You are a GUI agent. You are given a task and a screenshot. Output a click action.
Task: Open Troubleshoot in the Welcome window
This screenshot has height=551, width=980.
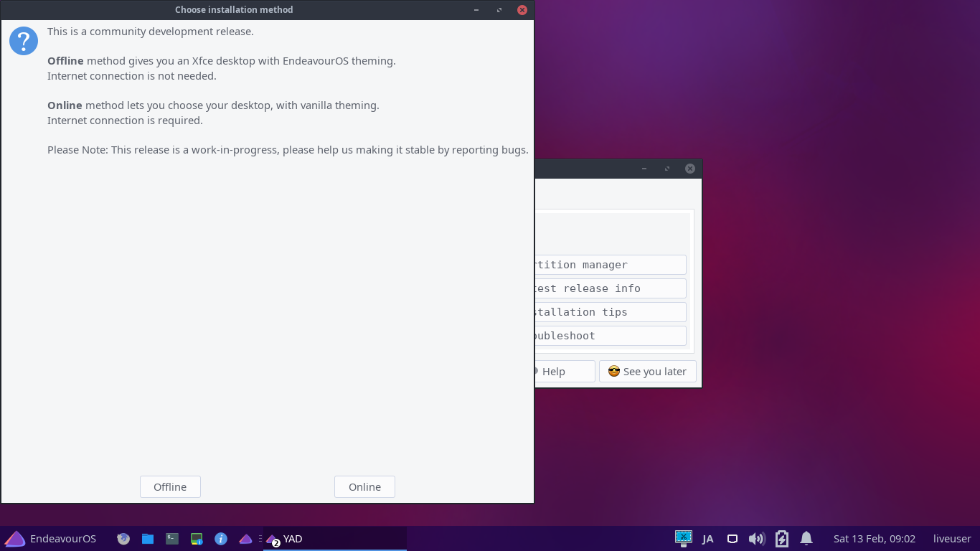611,336
